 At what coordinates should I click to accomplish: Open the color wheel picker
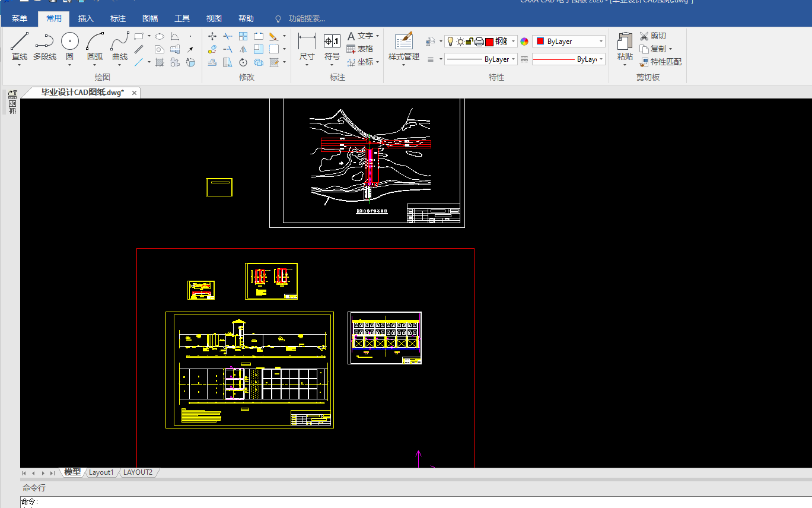click(524, 42)
